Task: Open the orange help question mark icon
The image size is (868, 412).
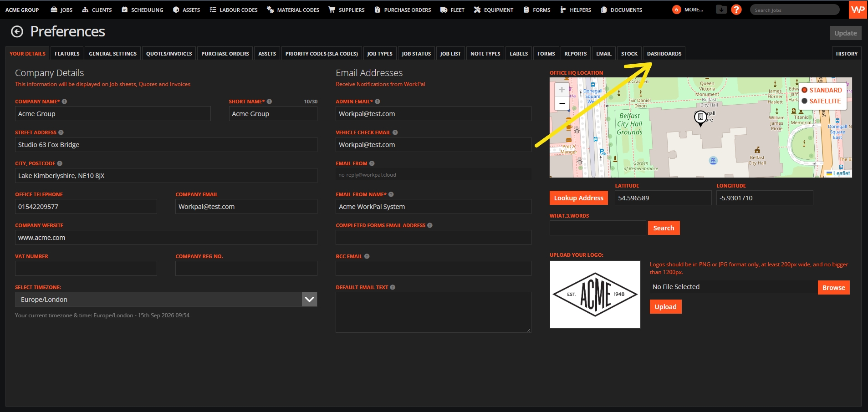Action: 736,10
